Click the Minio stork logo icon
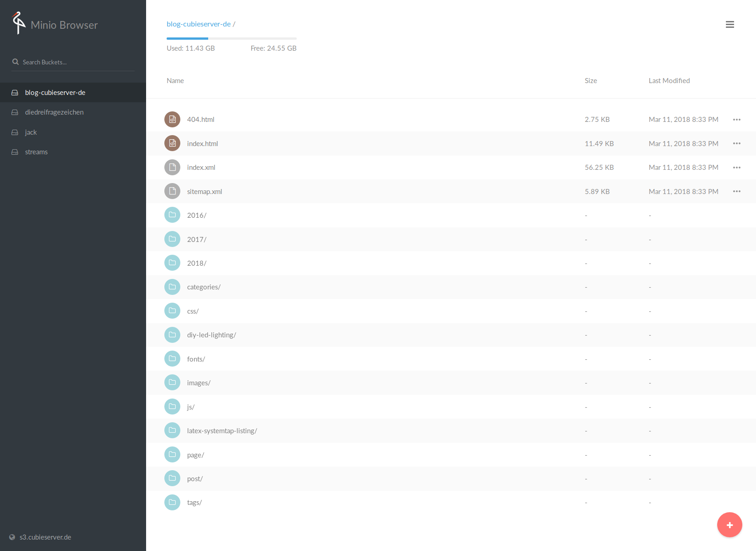This screenshot has width=756, height=551. [x=18, y=23]
